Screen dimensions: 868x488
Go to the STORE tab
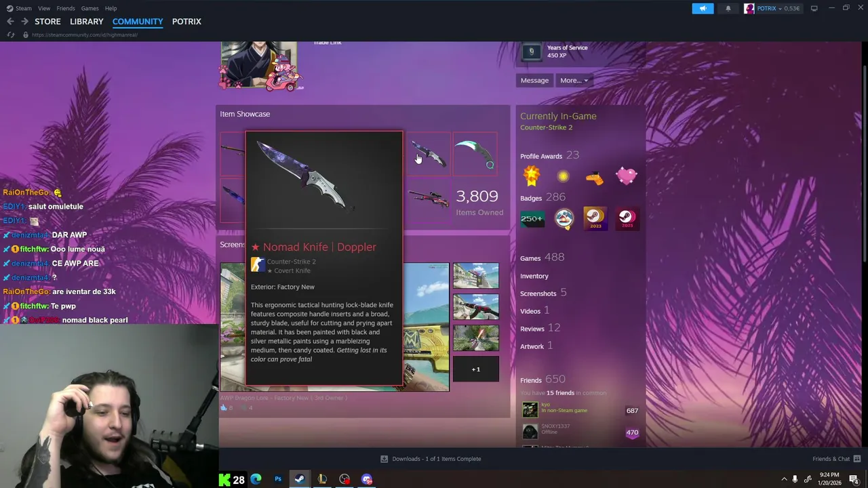[47, 22]
